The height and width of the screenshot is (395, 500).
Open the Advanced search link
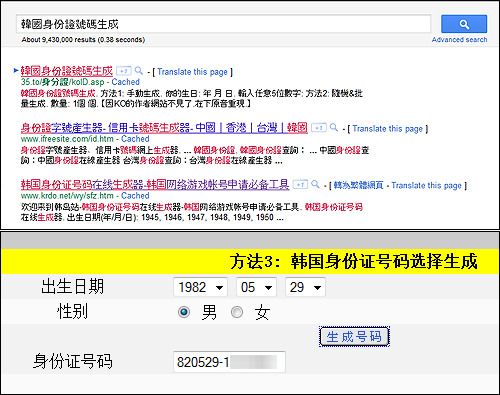coord(459,40)
